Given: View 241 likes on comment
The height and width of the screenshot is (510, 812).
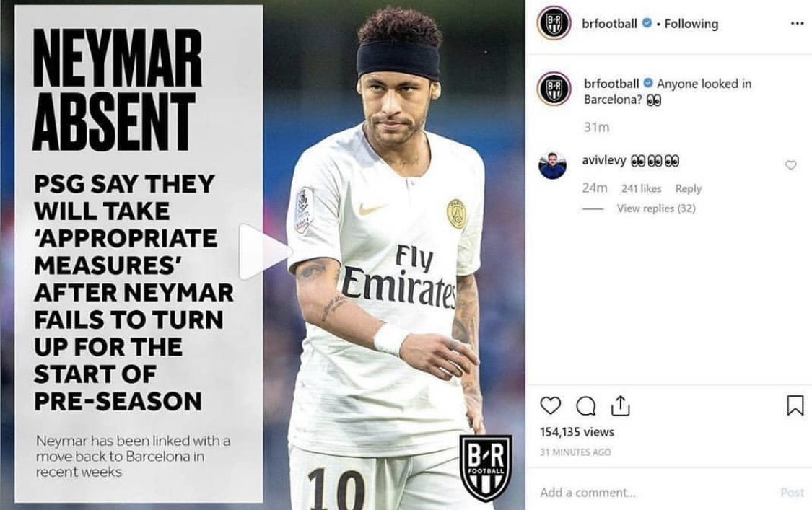Looking at the screenshot, I should [641, 188].
